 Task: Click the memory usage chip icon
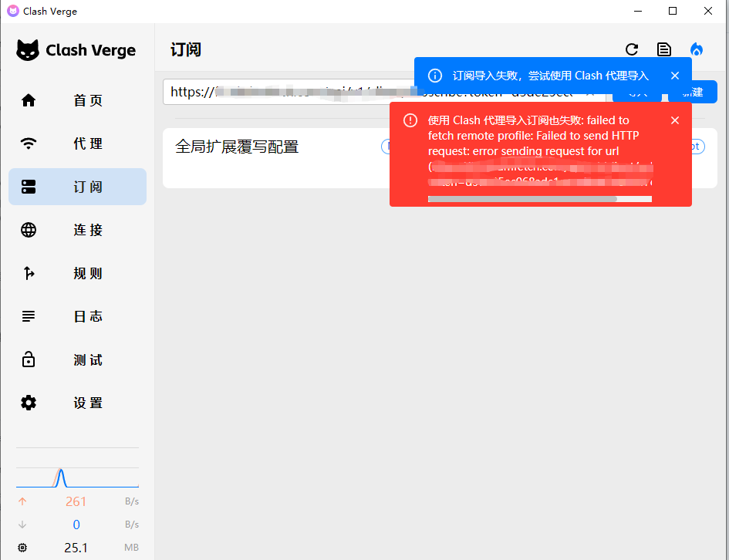tap(22, 548)
